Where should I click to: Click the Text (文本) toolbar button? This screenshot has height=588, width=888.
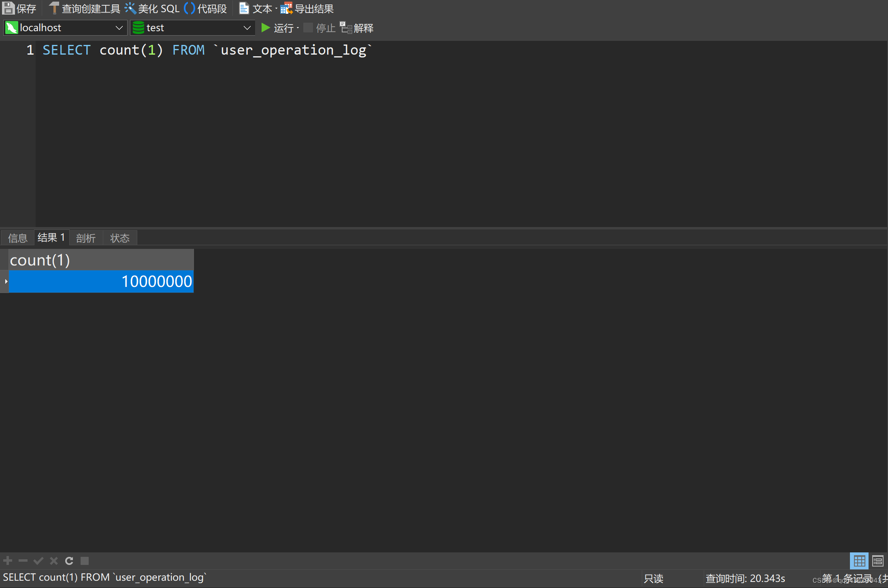255,8
